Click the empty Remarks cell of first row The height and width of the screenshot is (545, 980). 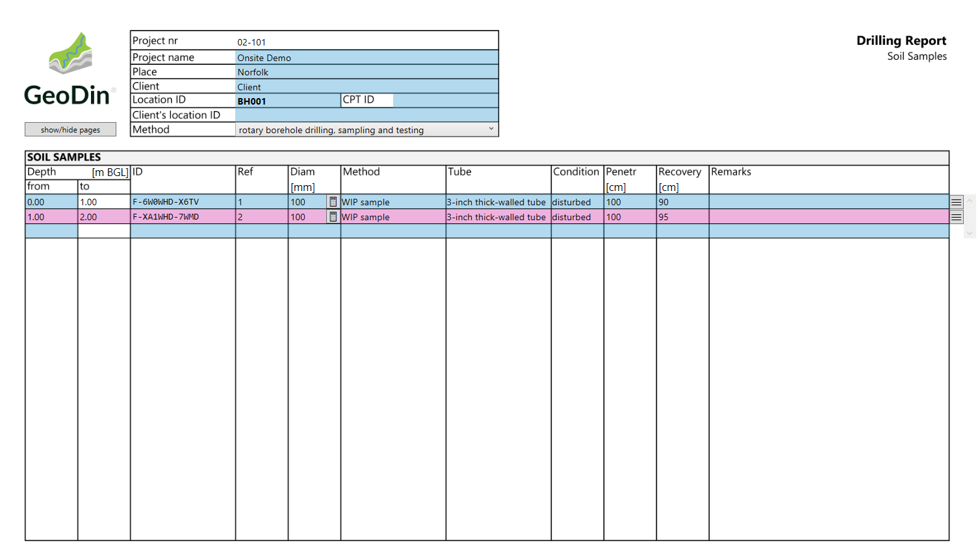(828, 202)
